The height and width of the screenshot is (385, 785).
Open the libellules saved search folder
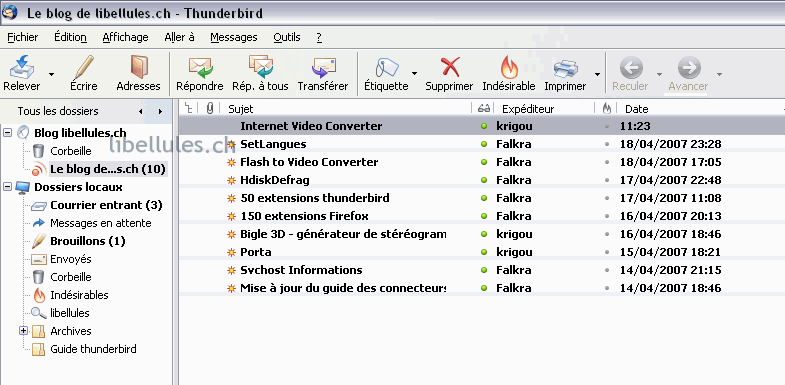pos(70,313)
